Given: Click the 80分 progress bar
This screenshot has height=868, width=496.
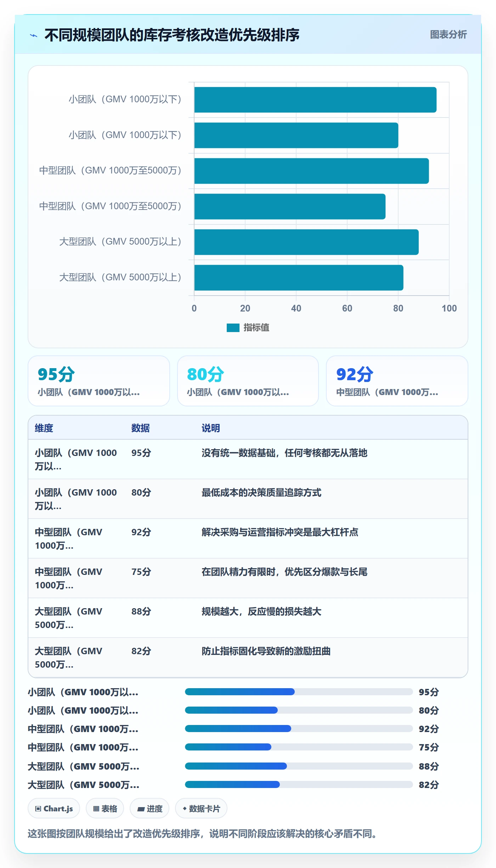Looking at the screenshot, I should click(x=299, y=710).
